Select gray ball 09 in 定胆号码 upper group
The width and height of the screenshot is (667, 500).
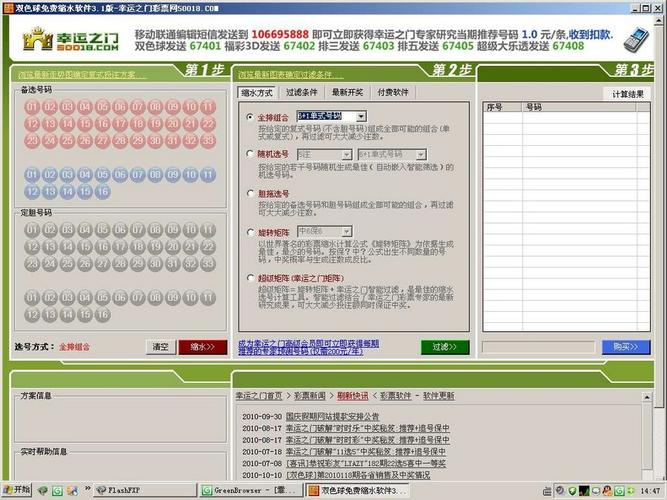(173, 230)
